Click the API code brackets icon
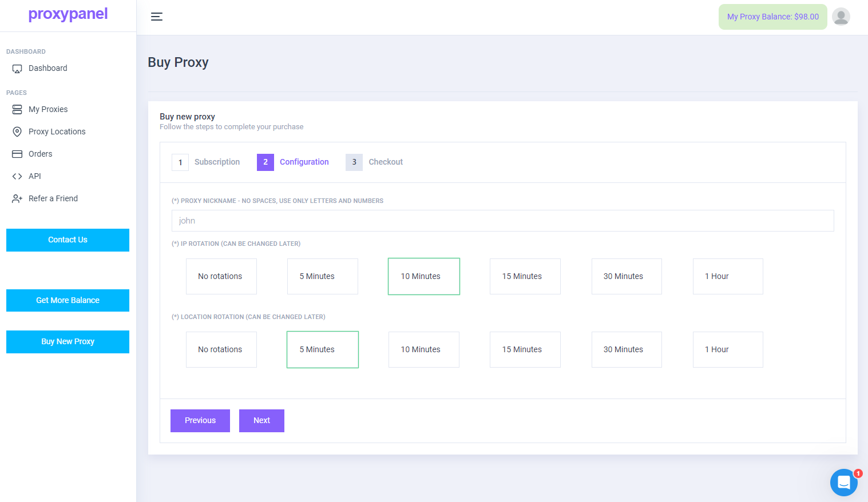This screenshot has width=868, height=502. [17, 176]
